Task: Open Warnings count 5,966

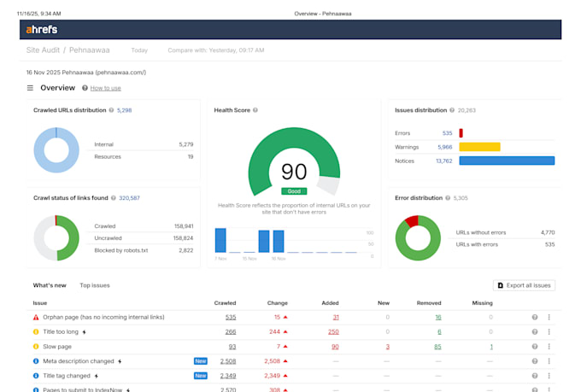Action: 445,147
